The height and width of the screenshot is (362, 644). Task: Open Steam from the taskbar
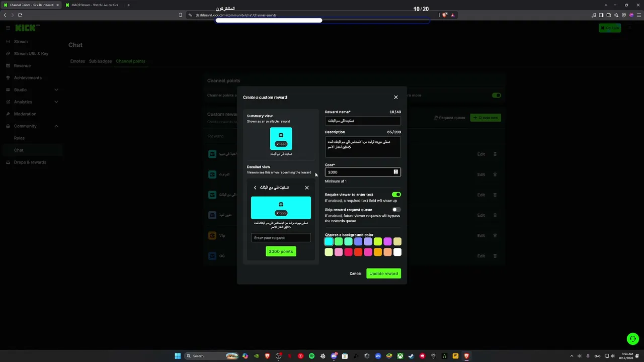[x=411, y=356]
